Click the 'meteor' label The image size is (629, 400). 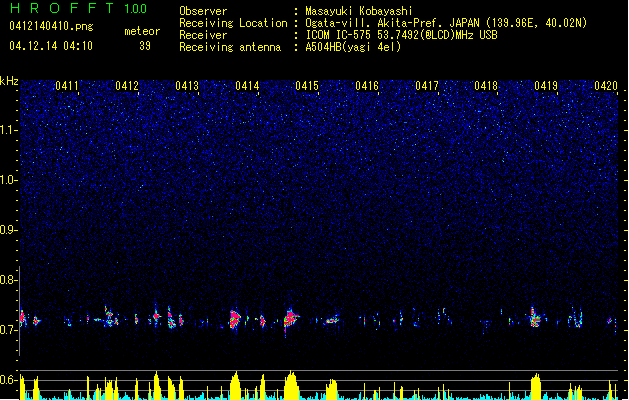coord(142,31)
